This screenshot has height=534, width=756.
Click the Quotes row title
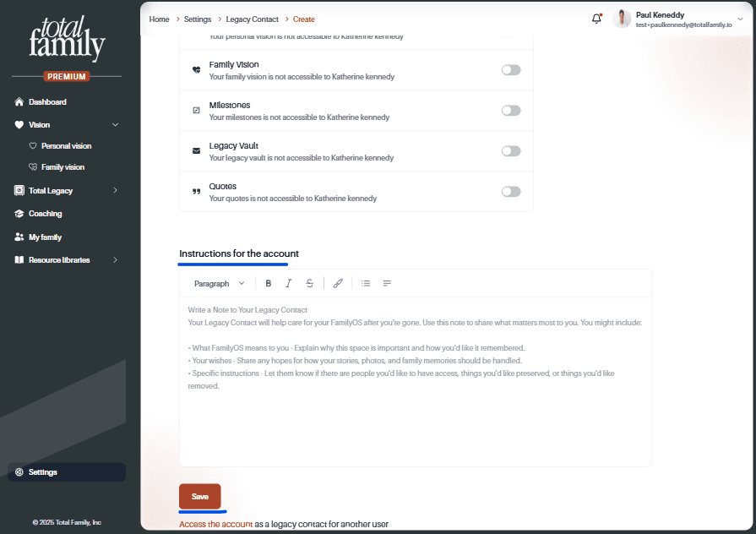point(223,186)
